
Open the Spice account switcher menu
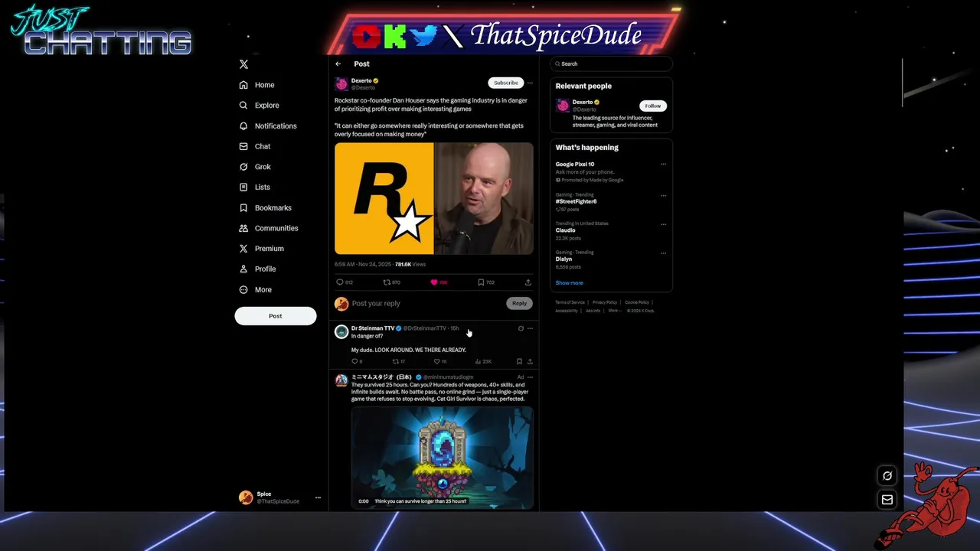click(279, 497)
